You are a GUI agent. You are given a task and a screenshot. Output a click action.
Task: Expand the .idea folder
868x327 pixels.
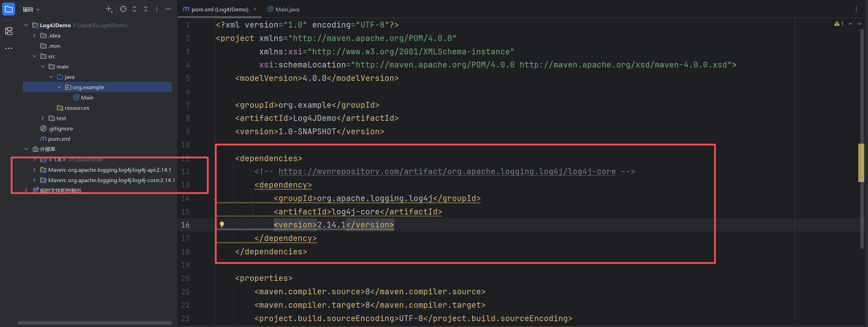pyautogui.click(x=34, y=35)
